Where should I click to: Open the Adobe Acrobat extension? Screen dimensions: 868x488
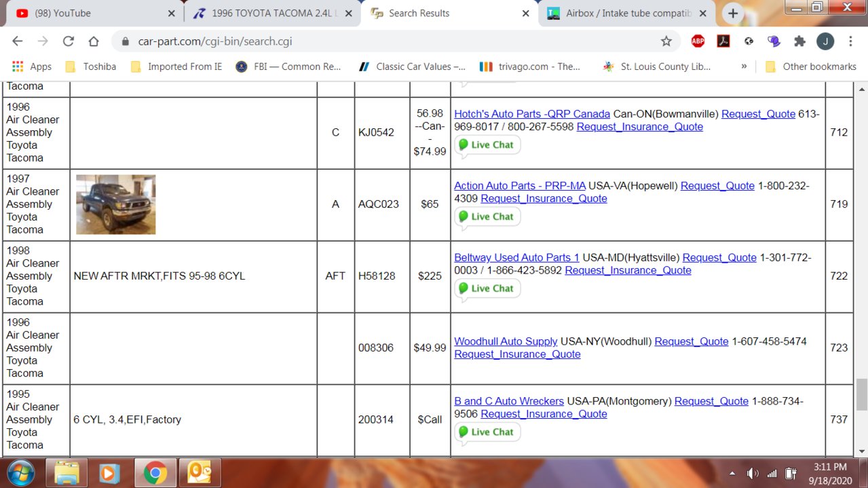[x=723, y=41]
